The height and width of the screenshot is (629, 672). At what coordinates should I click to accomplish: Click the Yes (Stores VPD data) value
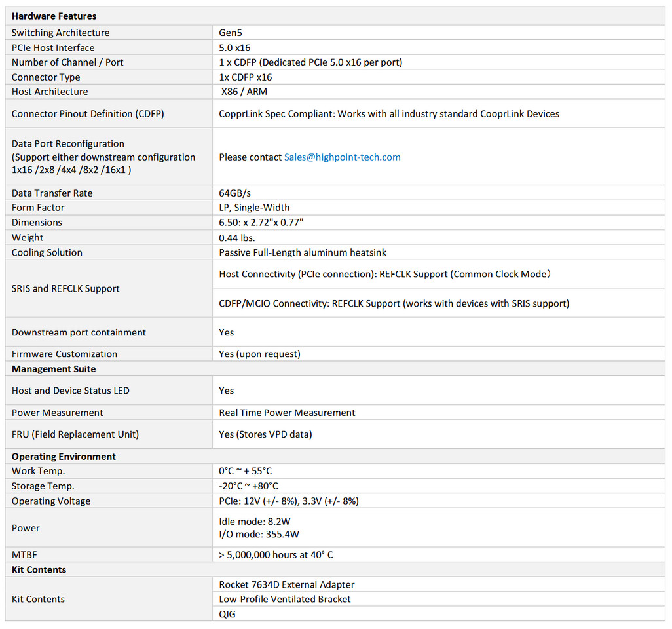[x=265, y=435]
